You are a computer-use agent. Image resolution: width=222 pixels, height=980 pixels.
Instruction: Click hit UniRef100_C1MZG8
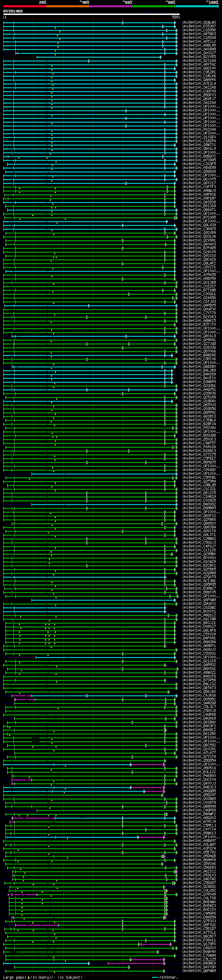[x=199, y=38]
